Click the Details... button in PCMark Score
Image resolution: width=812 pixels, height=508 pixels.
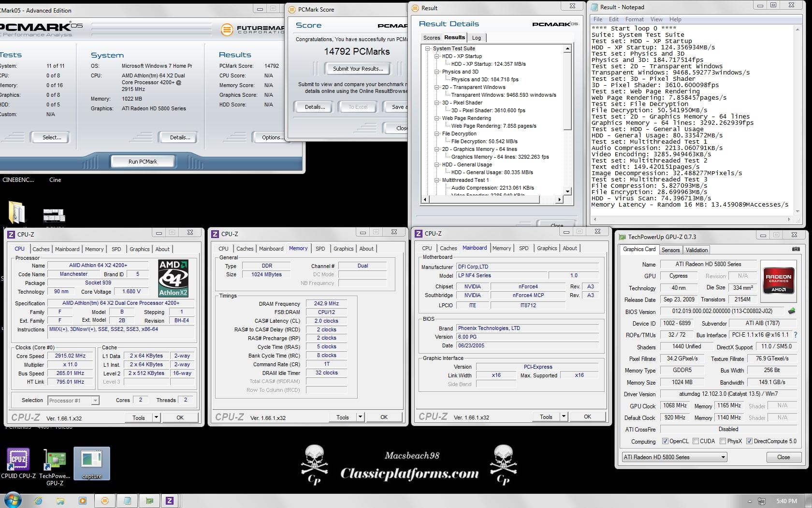pyautogui.click(x=315, y=107)
